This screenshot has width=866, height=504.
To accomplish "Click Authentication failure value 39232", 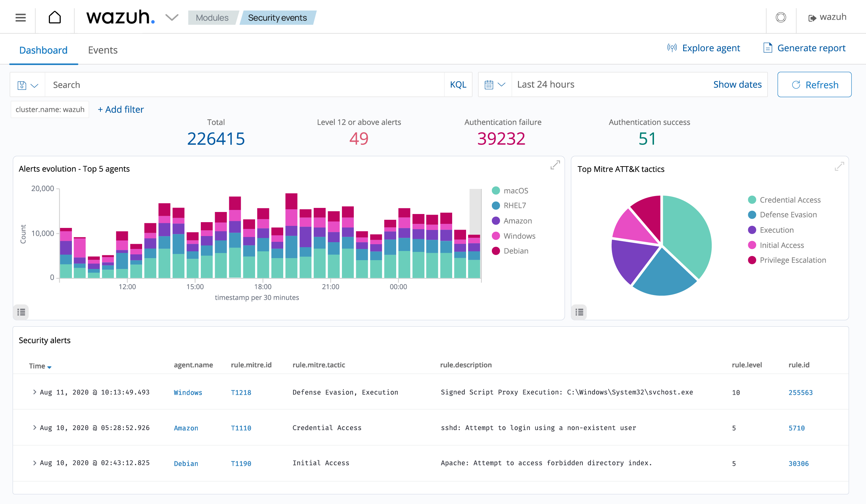I will (501, 139).
